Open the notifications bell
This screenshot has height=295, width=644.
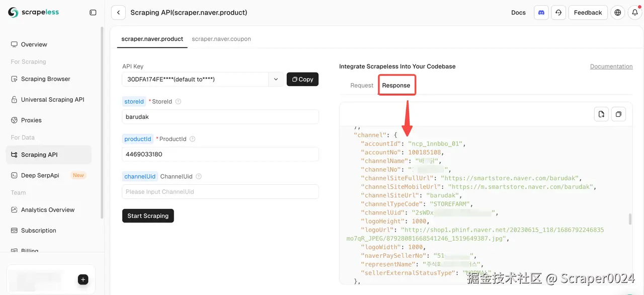(635, 13)
